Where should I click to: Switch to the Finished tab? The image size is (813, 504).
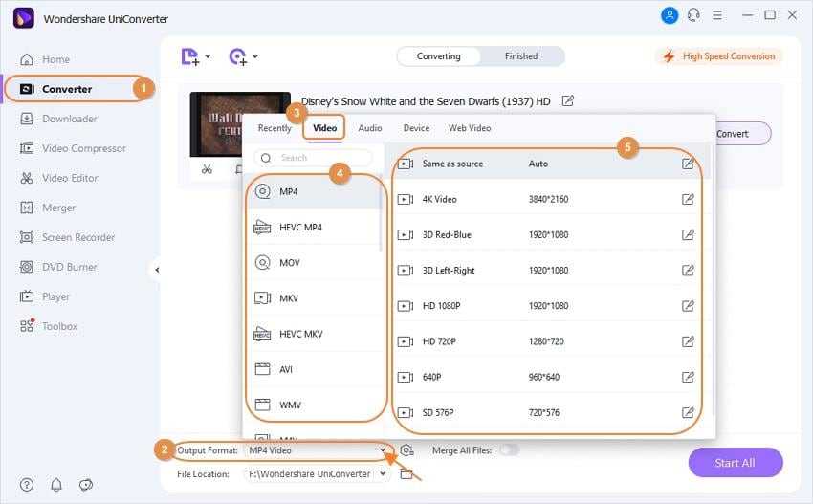521,56
